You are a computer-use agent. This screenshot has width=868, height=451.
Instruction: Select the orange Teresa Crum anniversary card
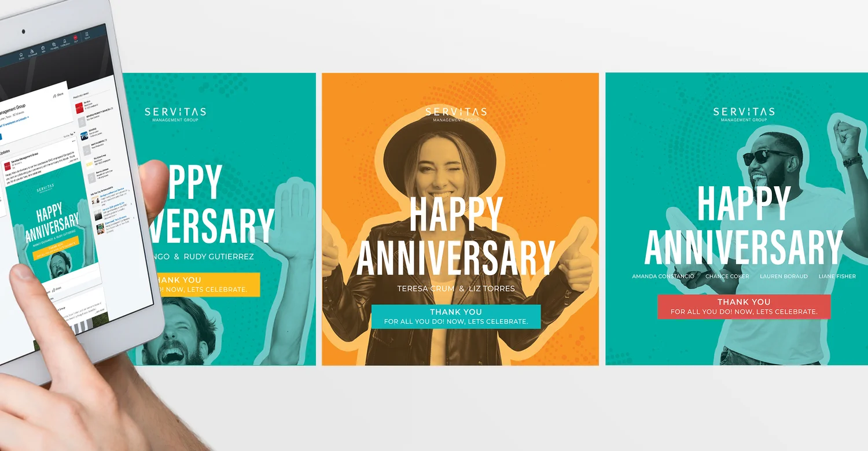click(460, 219)
